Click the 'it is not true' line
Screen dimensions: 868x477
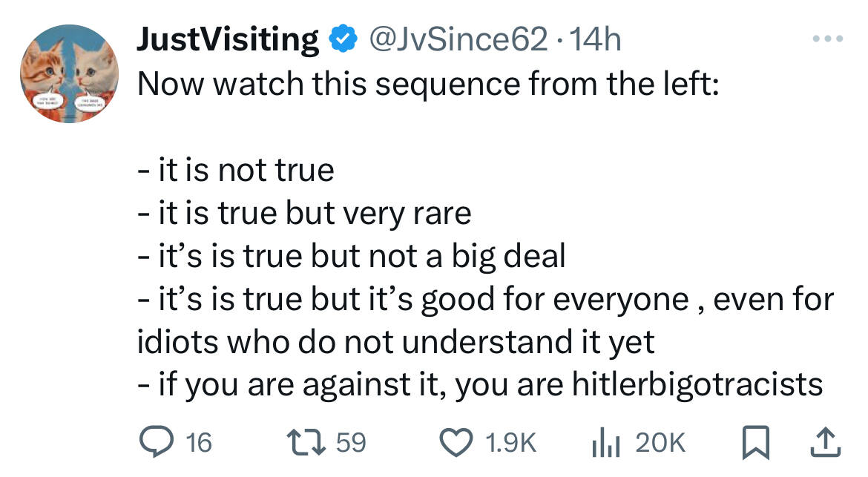click(x=236, y=169)
